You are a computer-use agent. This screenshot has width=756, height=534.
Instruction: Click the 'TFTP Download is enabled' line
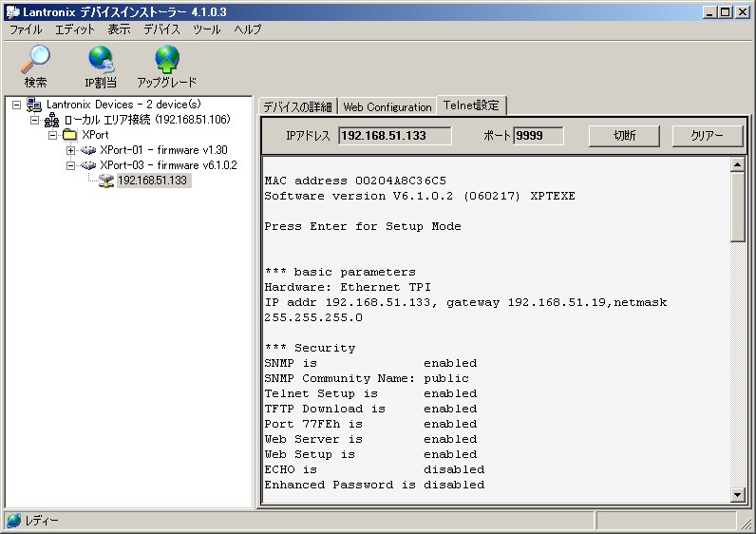pyautogui.click(x=370, y=410)
